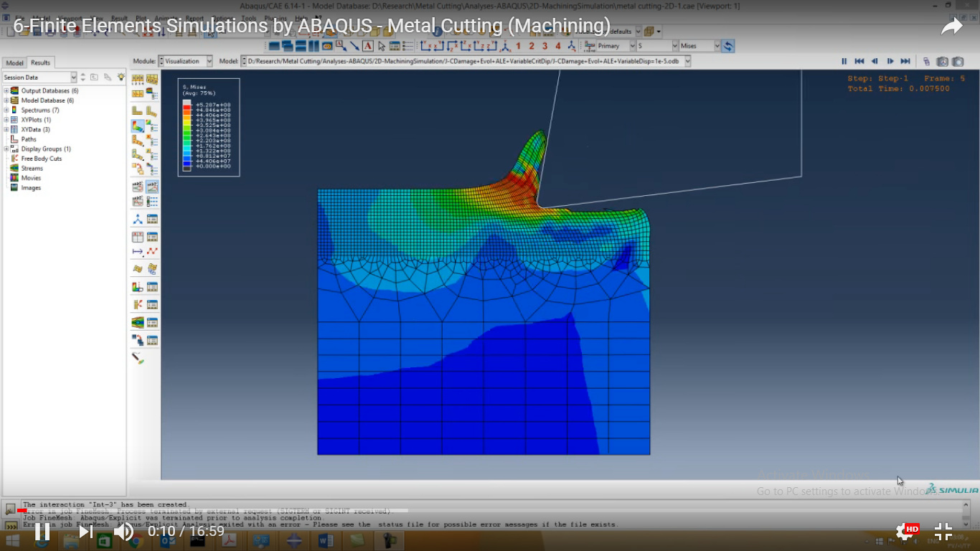Image resolution: width=980 pixels, height=551 pixels.
Task: Click the synchronize field output button beside Mises
Action: (728, 46)
